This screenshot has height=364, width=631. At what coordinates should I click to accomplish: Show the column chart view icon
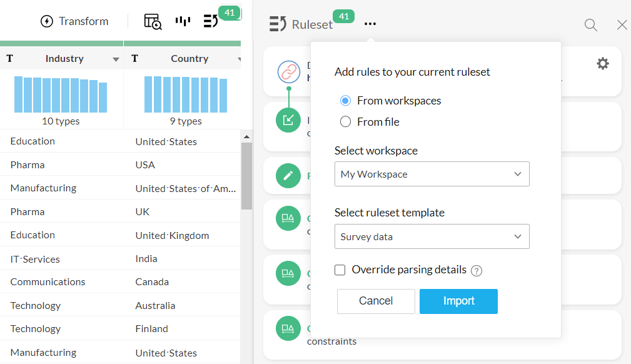tap(183, 21)
